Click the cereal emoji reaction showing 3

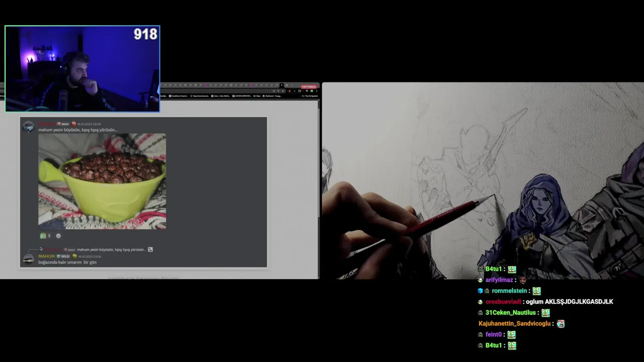[x=45, y=235]
